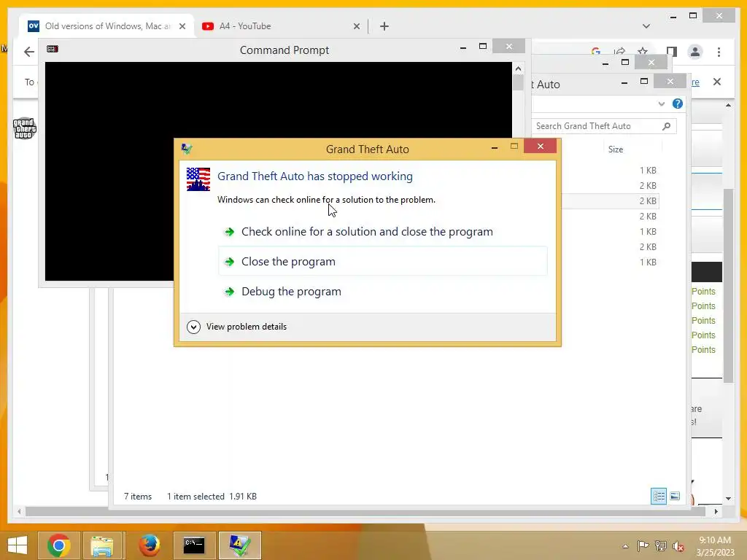The height and width of the screenshot is (560, 747).
Task: Choose Debug the program option
Action: tap(382, 292)
